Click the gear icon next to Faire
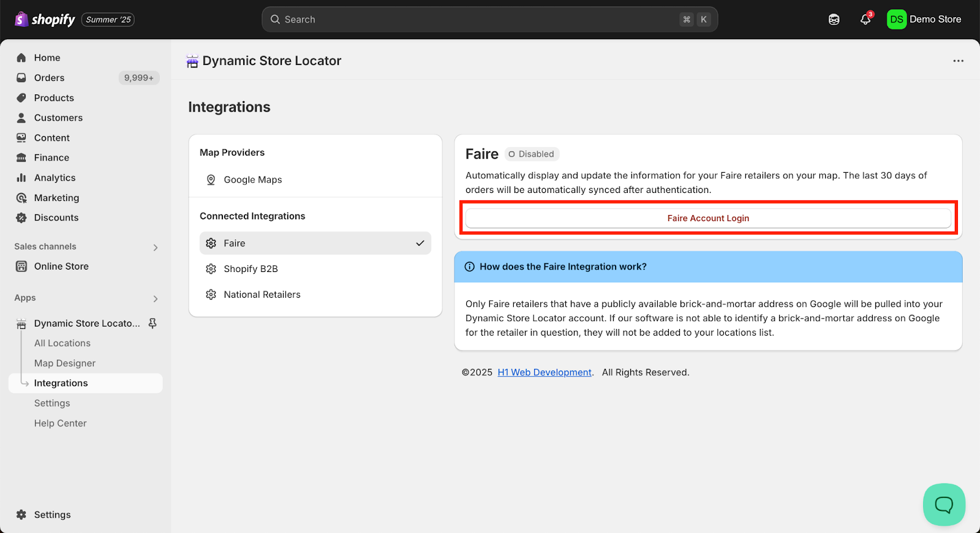Image resolution: width=980 pixels, height=533 pixels. tap(211, 243)
